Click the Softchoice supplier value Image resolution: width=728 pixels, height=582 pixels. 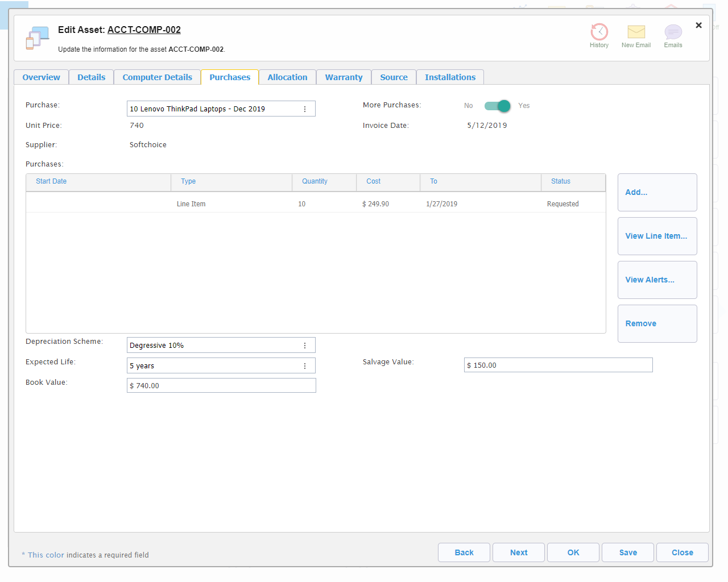(148, 145)
